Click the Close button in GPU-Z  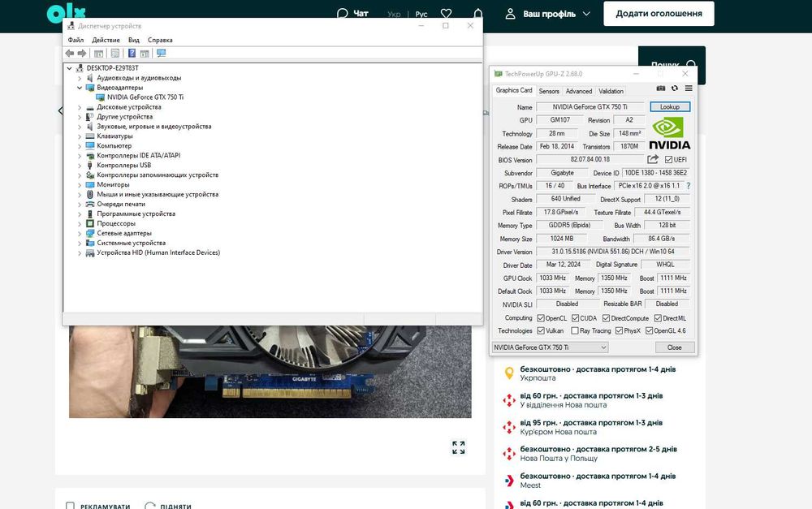point(674,347)
